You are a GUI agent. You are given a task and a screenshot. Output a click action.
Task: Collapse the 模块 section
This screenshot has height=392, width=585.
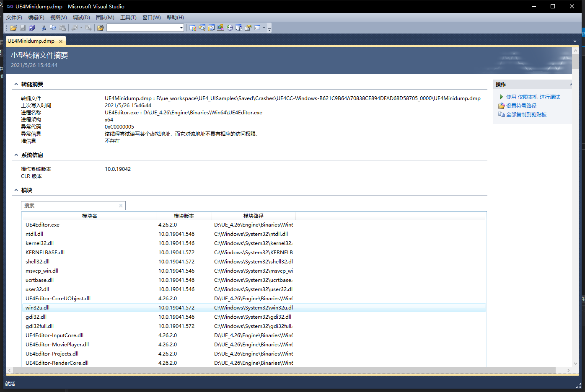tap(16, 190)
